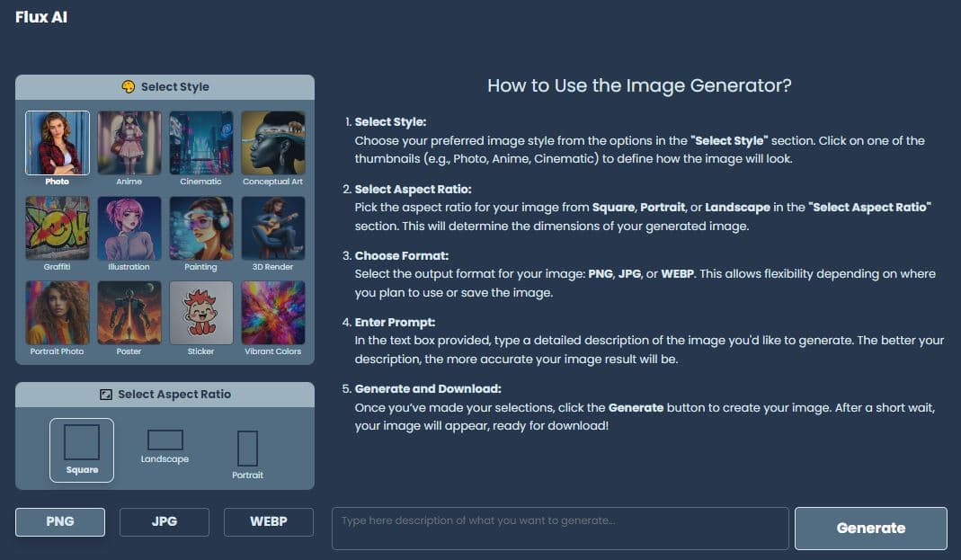The image size is (961, 560).
Task: Select the Vibrant Colors style
Action: [272, 313]
